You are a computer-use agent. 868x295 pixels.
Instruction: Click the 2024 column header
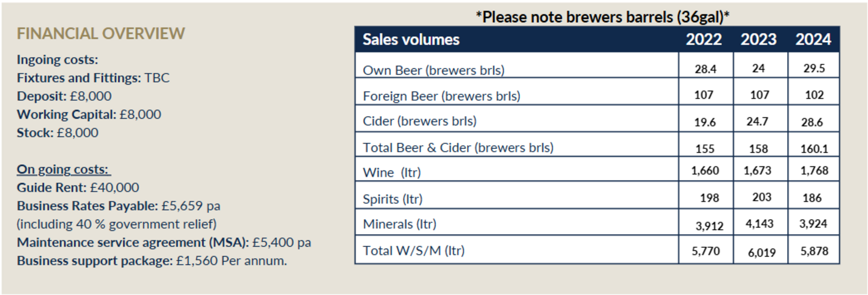click(813, 40)
